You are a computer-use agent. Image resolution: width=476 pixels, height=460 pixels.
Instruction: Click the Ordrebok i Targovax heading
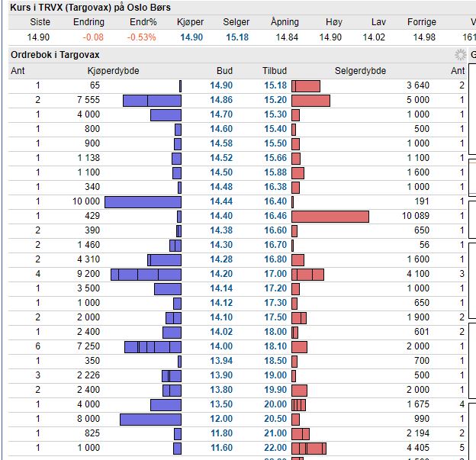55,55
